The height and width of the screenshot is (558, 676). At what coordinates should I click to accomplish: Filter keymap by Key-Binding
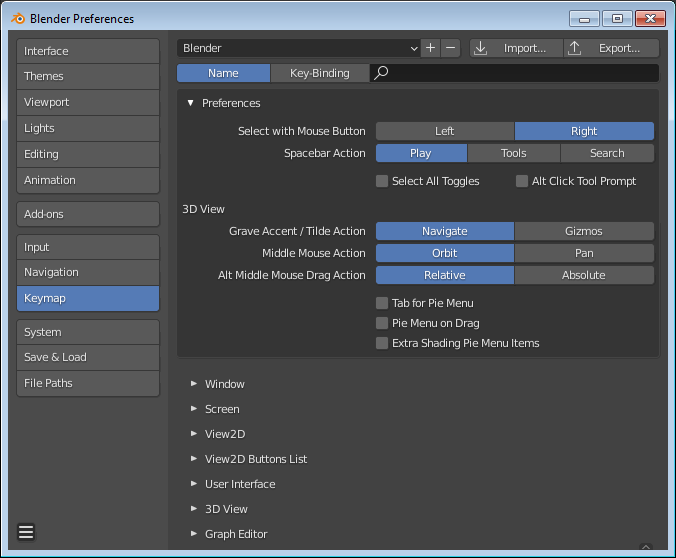pos(319,73)
